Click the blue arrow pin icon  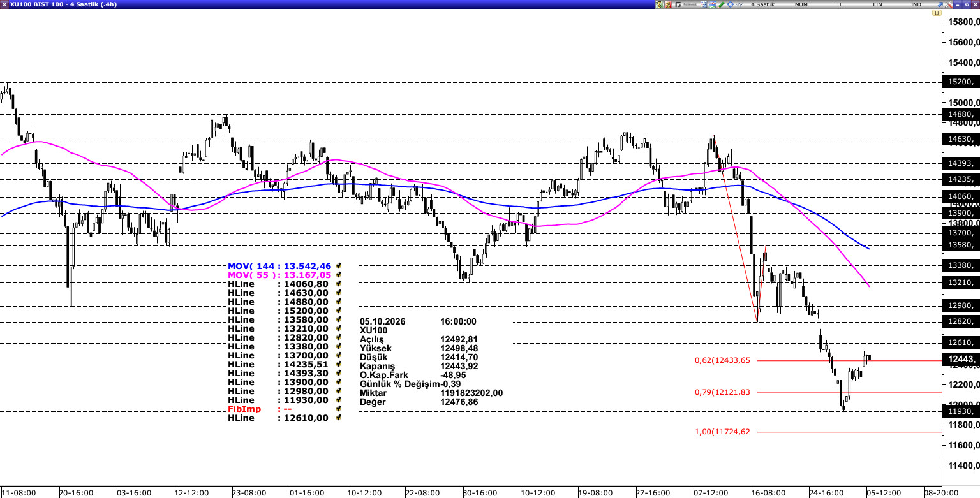[940, 4]
